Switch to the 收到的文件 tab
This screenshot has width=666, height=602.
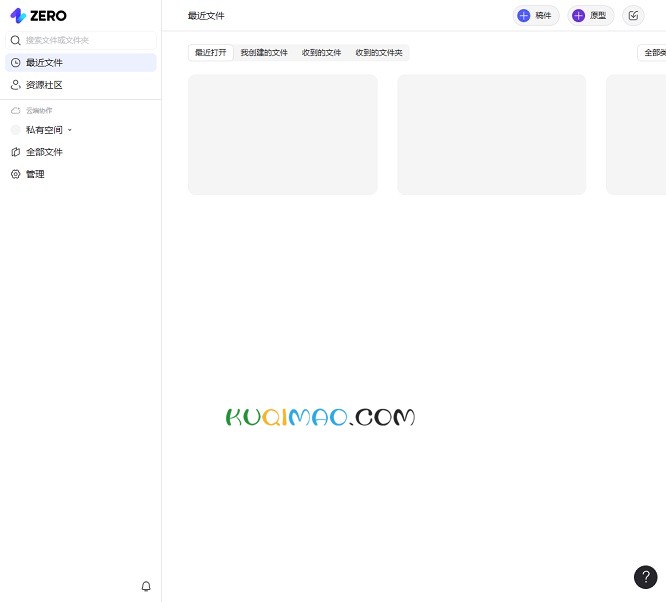[322, 53]
